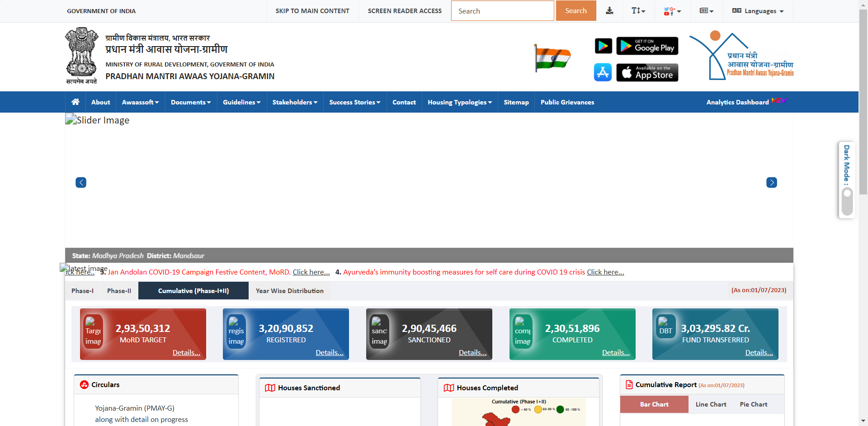Viewport: 868px width, 426px height.
Task: Click here link for Jan Andolan COVID-19
Action: point(311,272)
